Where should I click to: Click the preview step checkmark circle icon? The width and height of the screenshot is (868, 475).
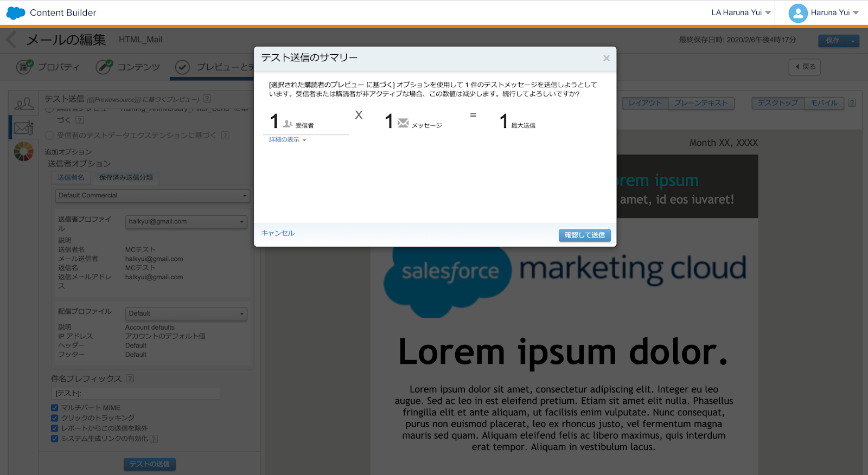coord(182,67)
